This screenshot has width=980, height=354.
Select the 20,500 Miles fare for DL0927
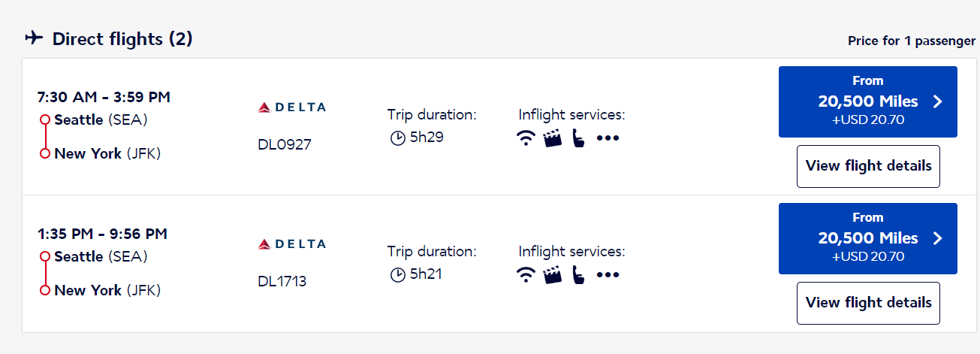click(867, 101)
